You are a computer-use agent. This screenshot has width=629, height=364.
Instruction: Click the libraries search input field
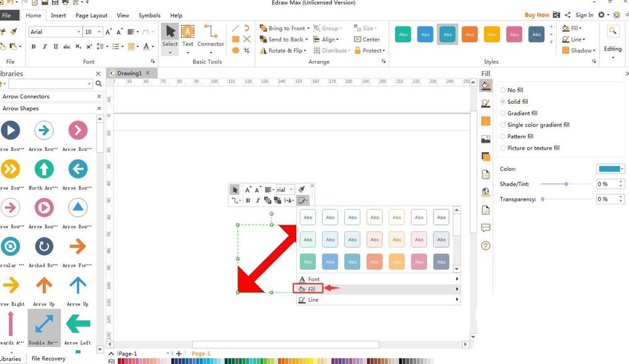point(49,84)
